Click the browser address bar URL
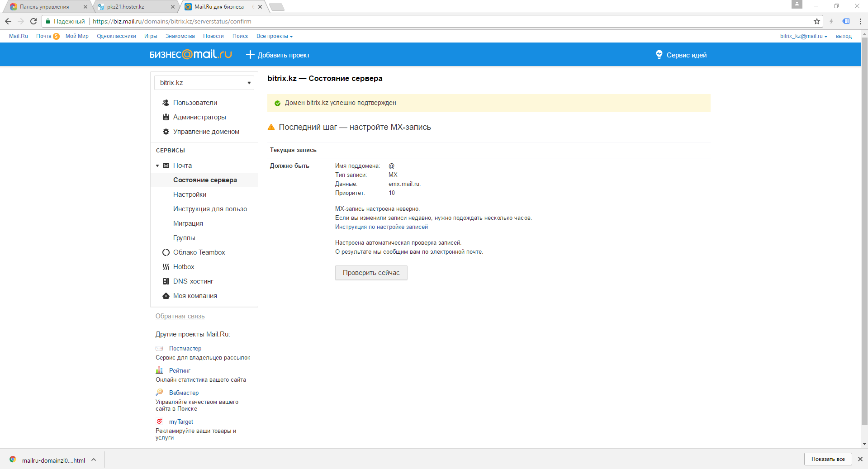This screenshot has width=868, height=469. click(x=172, y=21)
